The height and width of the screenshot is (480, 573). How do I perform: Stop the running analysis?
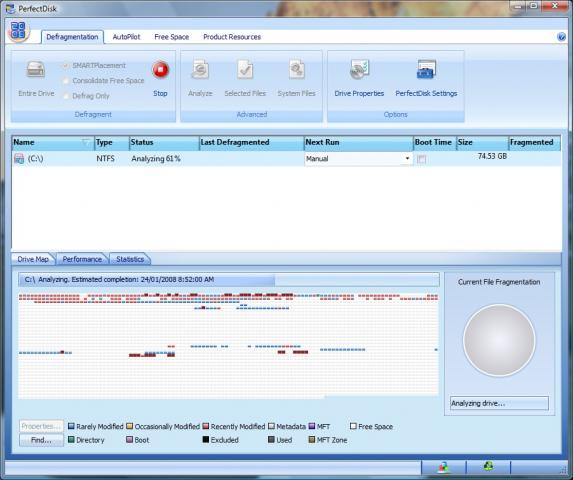pyautogui.click(x=160, y=70)
